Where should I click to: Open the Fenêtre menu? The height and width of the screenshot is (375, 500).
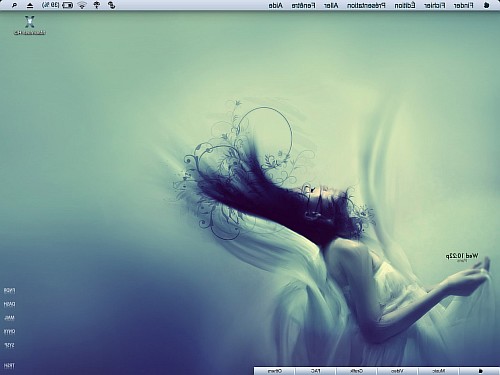coord(303,5)
